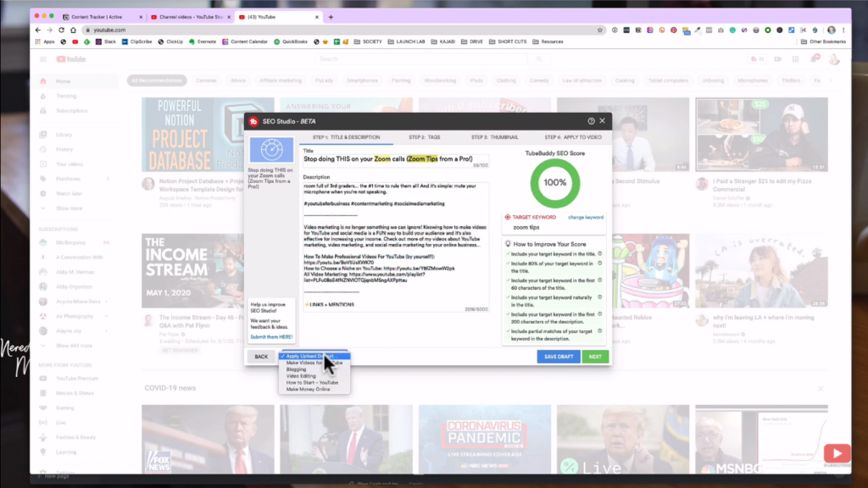Screen dimensions: 868x488
Task: Expand Show more in YouTube sidebar
Action: pos(69,208)
